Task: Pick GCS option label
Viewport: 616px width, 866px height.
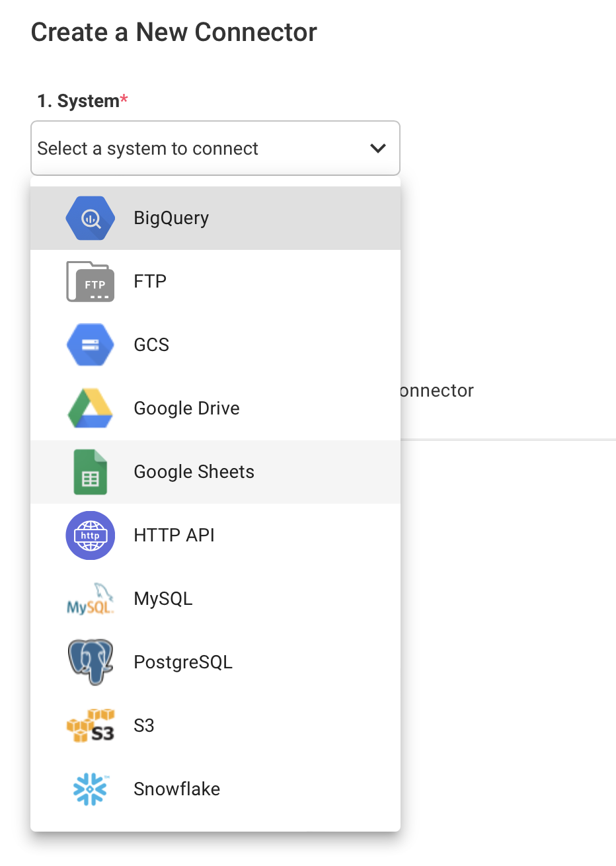Action: [151, 345]
